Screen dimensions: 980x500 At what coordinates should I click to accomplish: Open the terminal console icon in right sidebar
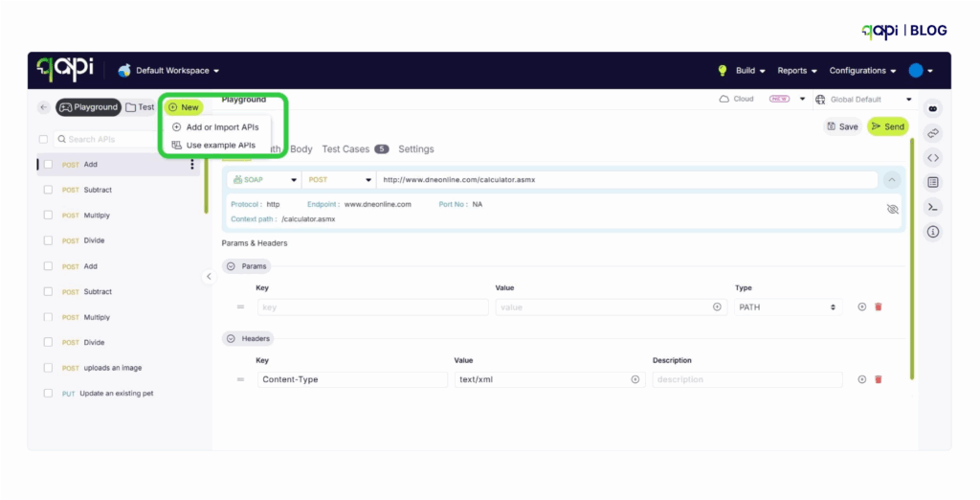(x=933, y=207)
